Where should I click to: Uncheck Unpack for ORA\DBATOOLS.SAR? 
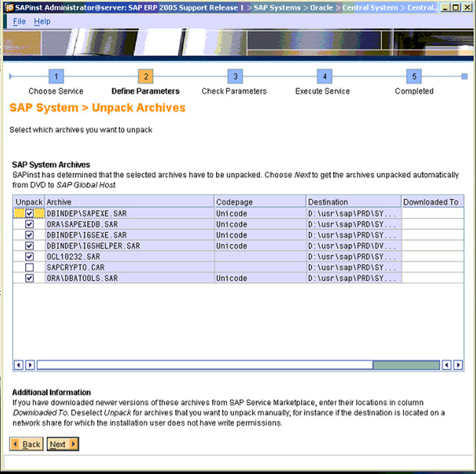coord(30,278)
